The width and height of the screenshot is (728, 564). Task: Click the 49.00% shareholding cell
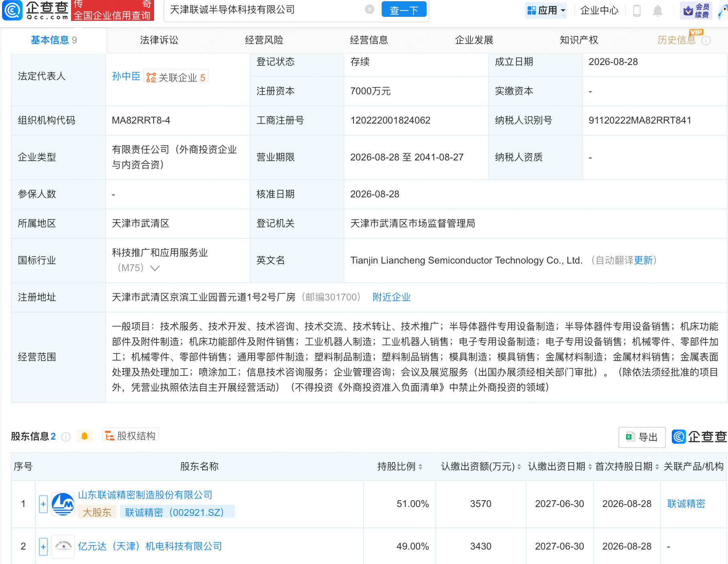click(413, 546)
